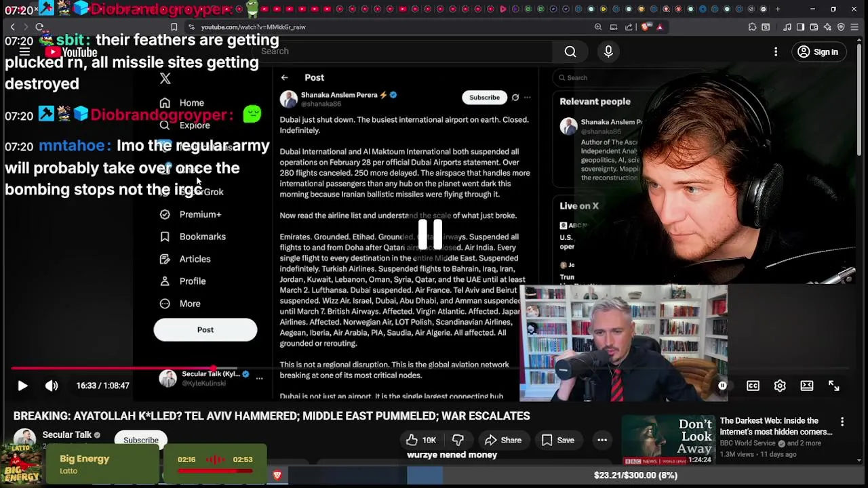Click the X logo in the video
The height and width of the screenshot is (488, 868).
165,79
